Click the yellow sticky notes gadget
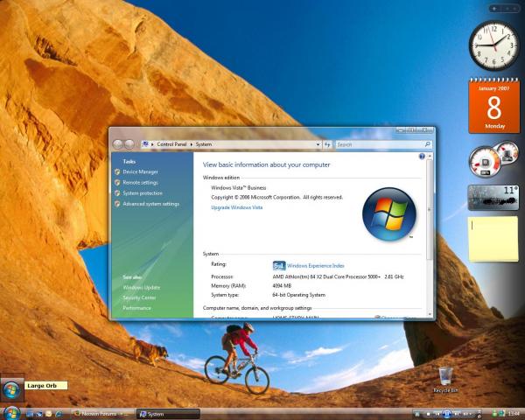The image size is (525, 420). (493, 239)
